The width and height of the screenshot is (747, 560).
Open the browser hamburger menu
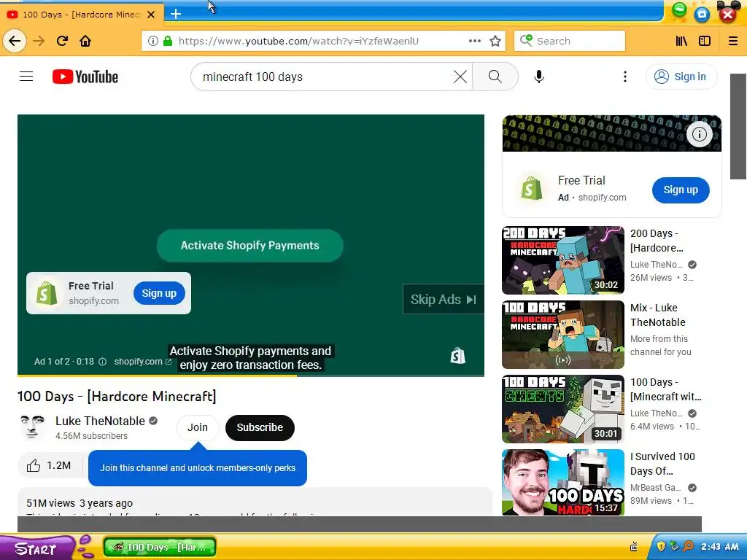click(733, 41)
